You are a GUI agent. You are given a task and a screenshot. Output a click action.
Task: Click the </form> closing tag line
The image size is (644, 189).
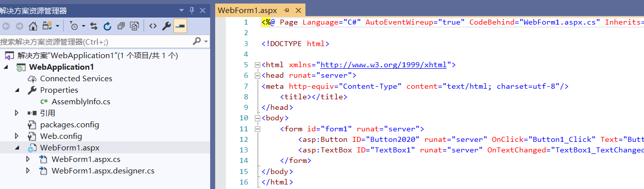click(295, 160)
